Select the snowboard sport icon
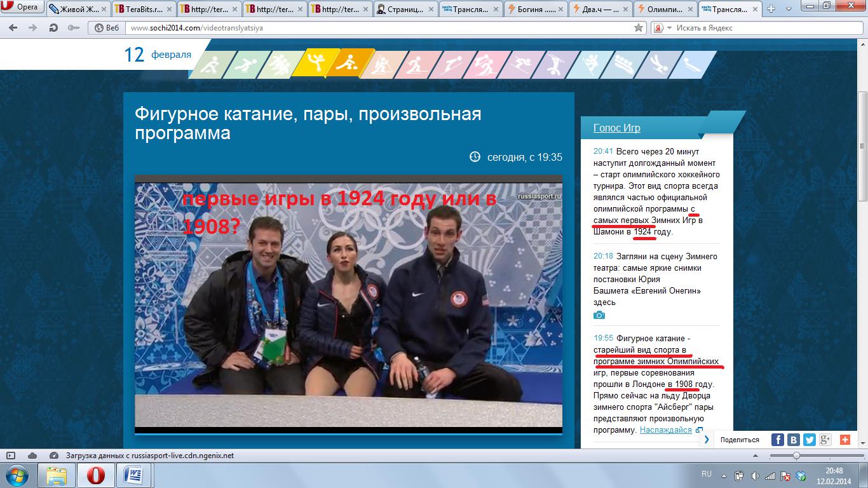Viewport: 868px width, 488px height. (x=591, y=64)
